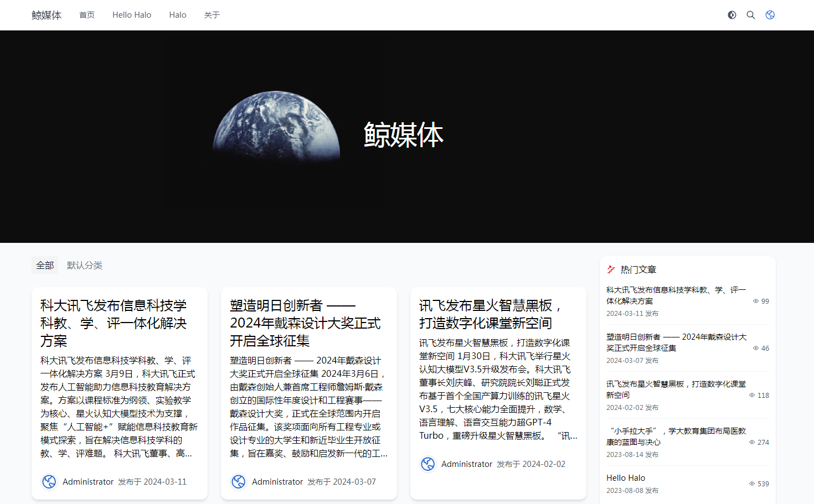
Task: Click the eye icon beside 118 views
Action: point(752,396)
